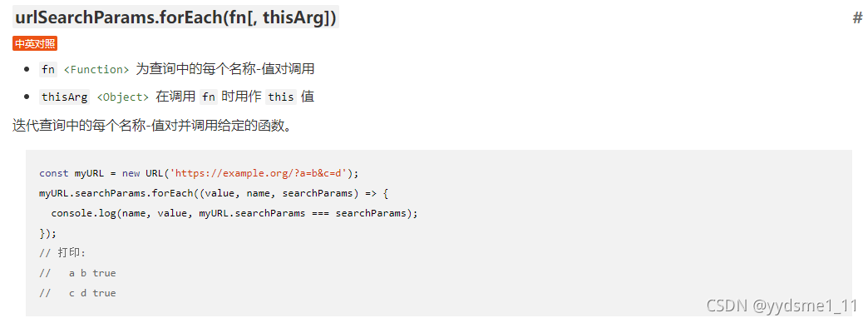Click the CSDN @yydsme1_11 watermark
The image size is (868, 323).
click(x=782, y=305)
